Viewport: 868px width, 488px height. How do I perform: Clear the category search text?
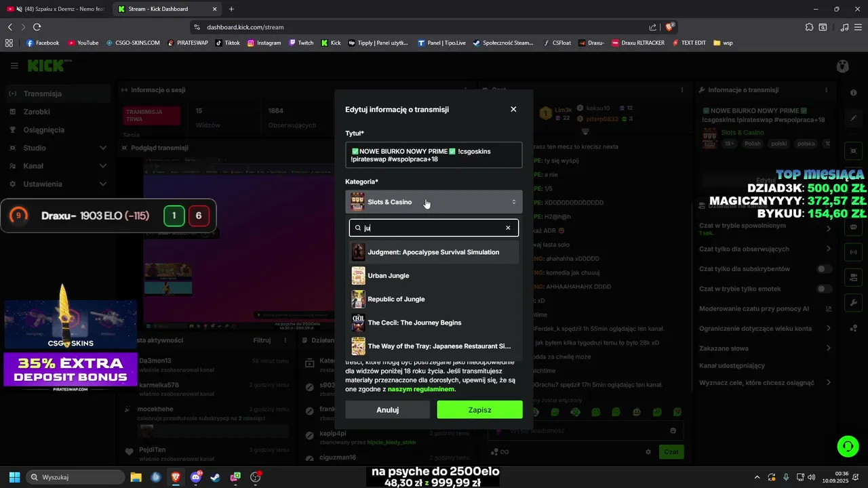click(x=508, y=228)
